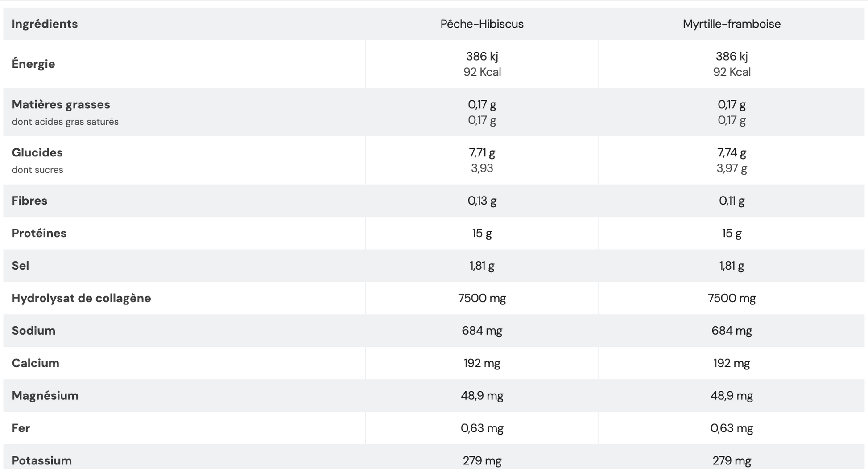Select the 3,97 g sugars value
The width and height of the screenshot is (868, 476).
[x=732, y=168]
